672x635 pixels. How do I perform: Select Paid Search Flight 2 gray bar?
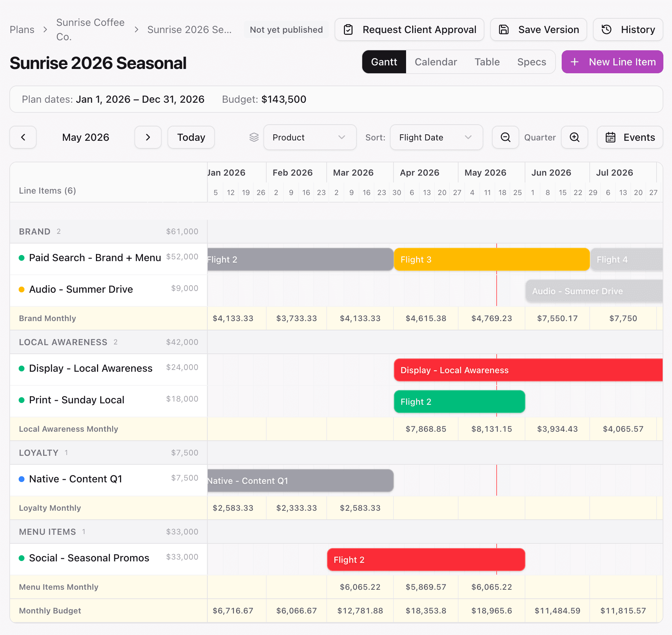(x=300, y=259)
